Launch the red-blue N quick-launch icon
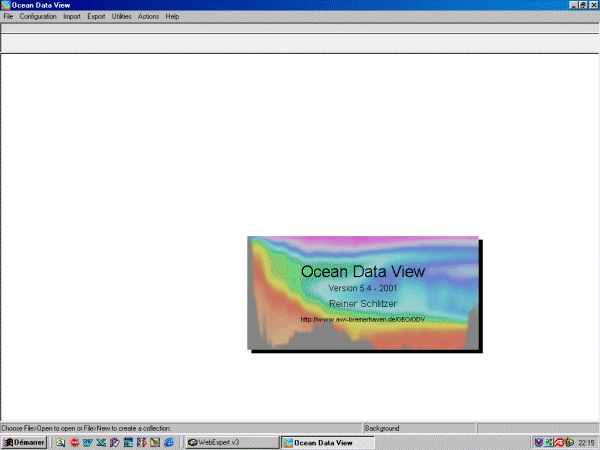This screenshot has height=450, width=600. [x=142, y=443]
